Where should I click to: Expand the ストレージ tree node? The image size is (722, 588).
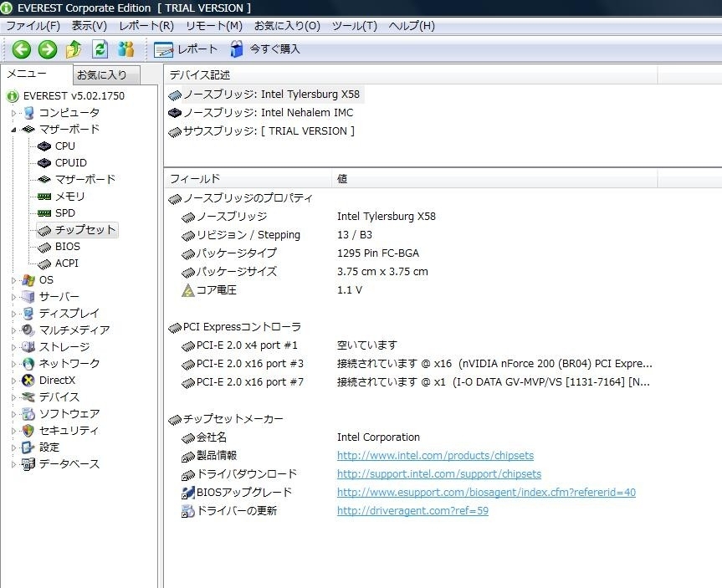pos(14,347)
